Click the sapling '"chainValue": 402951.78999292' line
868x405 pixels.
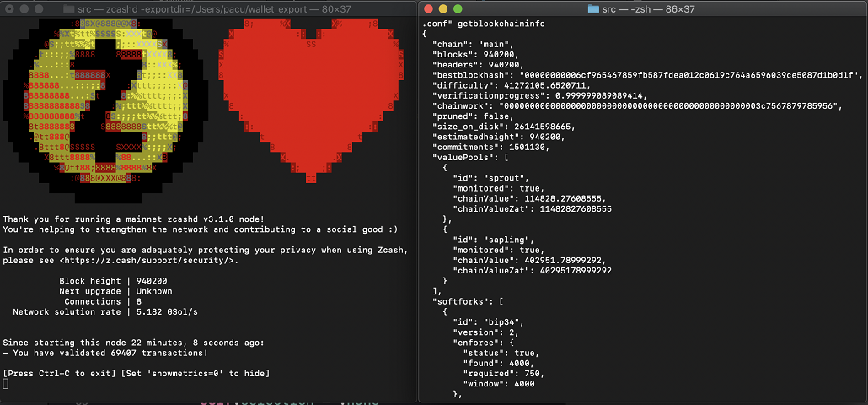coord(530,260)
